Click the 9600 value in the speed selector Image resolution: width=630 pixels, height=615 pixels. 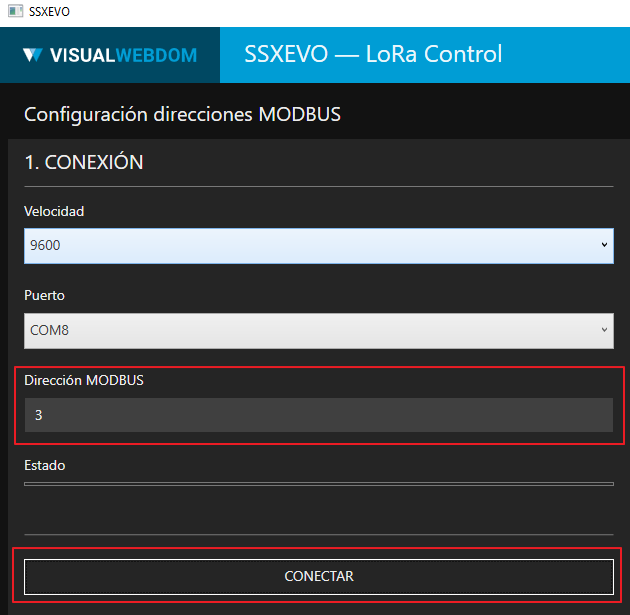[x=45, y=245]
